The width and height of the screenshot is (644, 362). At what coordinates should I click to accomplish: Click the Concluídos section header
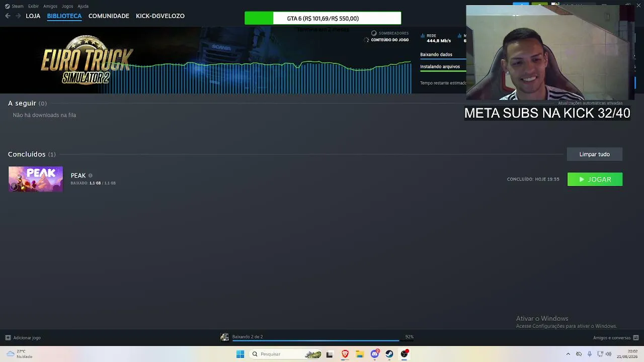32,154
